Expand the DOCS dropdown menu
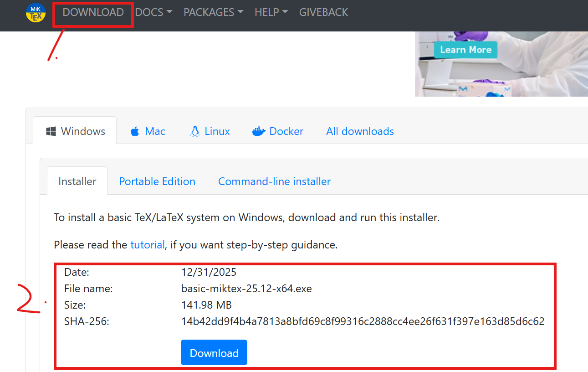The height and width of the screenshot is (372, 588). pyautogui.click(x=153, y=12)
